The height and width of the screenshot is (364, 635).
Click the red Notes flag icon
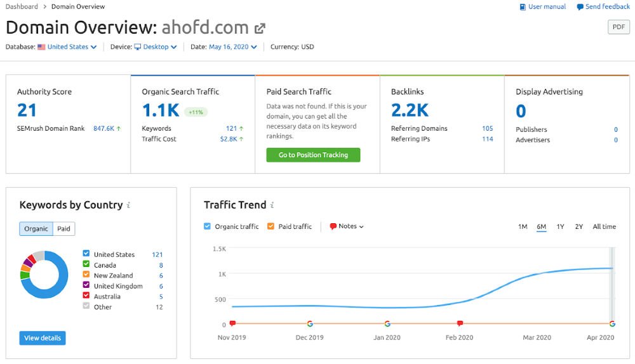point(333,226)
